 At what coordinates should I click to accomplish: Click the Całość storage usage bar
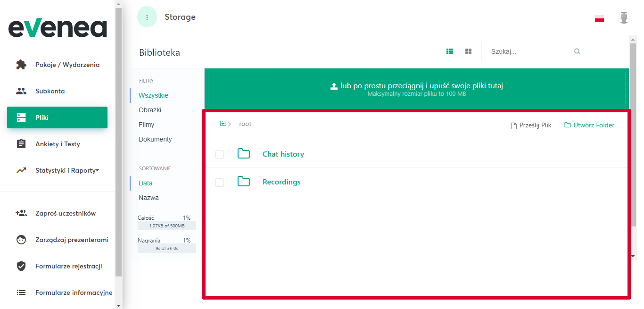point(167,225)
